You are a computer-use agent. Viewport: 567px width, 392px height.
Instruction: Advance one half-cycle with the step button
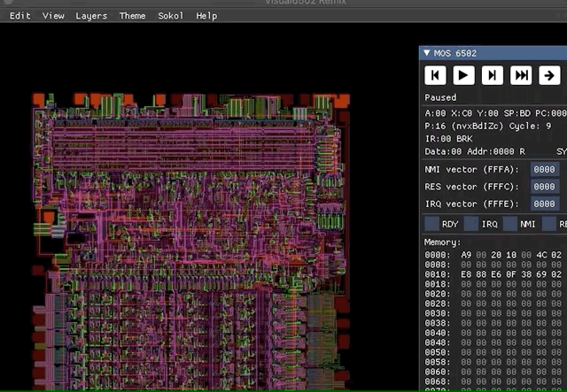point(493,75)
